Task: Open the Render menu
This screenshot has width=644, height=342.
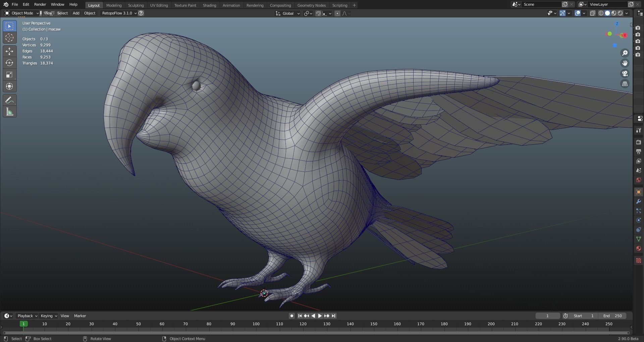Action: [40, 4]
